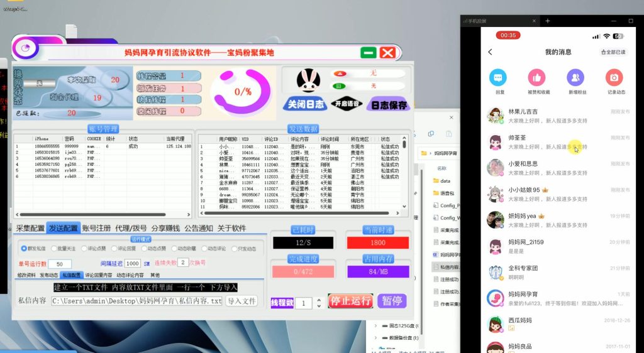The height and width of the screenshot is (353, 644).
Task: Open the 发布动态 sub-tab
Action: (x=49, y=275)
